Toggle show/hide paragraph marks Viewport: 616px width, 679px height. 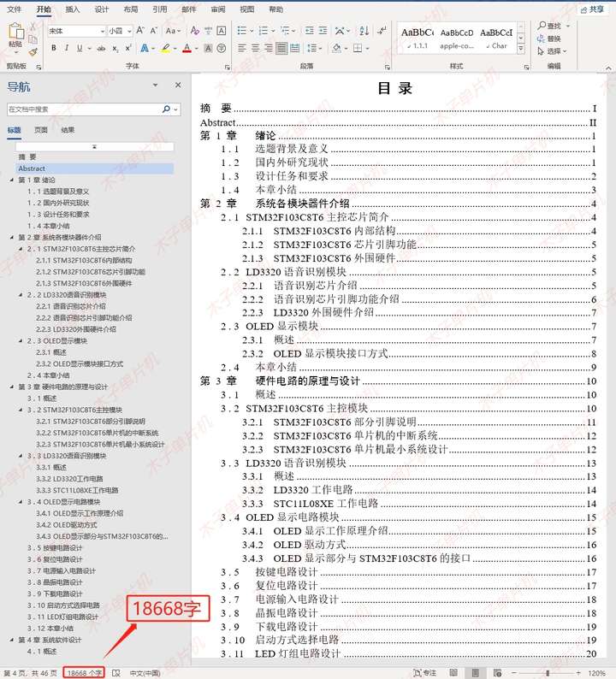pyautogui.click(x=382, y=30)
